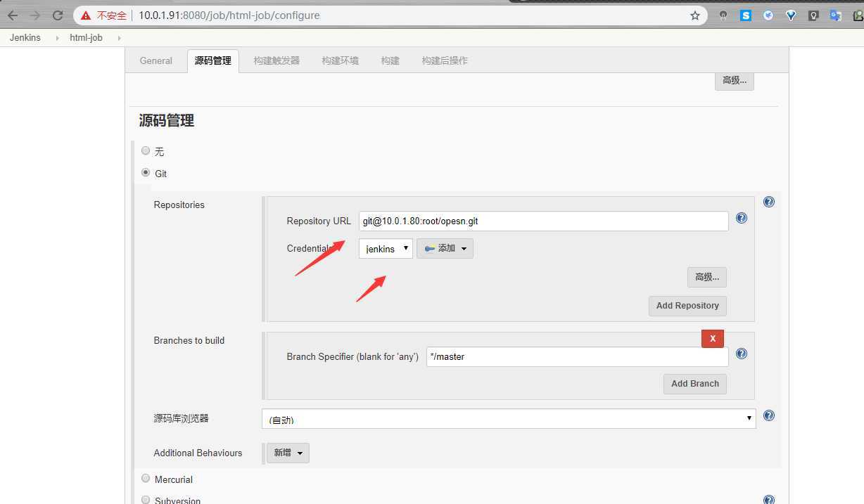The height and width of the screenshot is (504, 864).
Task: Click the browser forward arrow
Action: click(35, 15)
